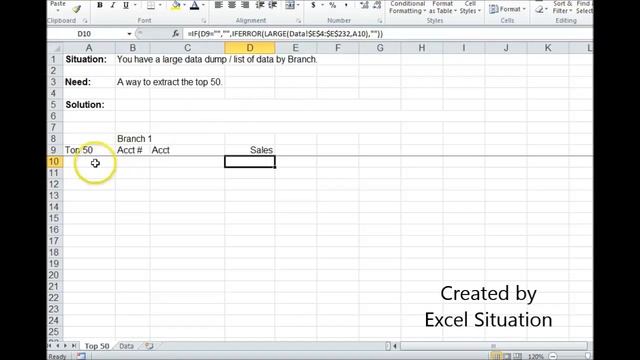This screenshot has width=640, height=360.
Task: Expand the Number dialog launcher
Action: (x=380, y=21)
